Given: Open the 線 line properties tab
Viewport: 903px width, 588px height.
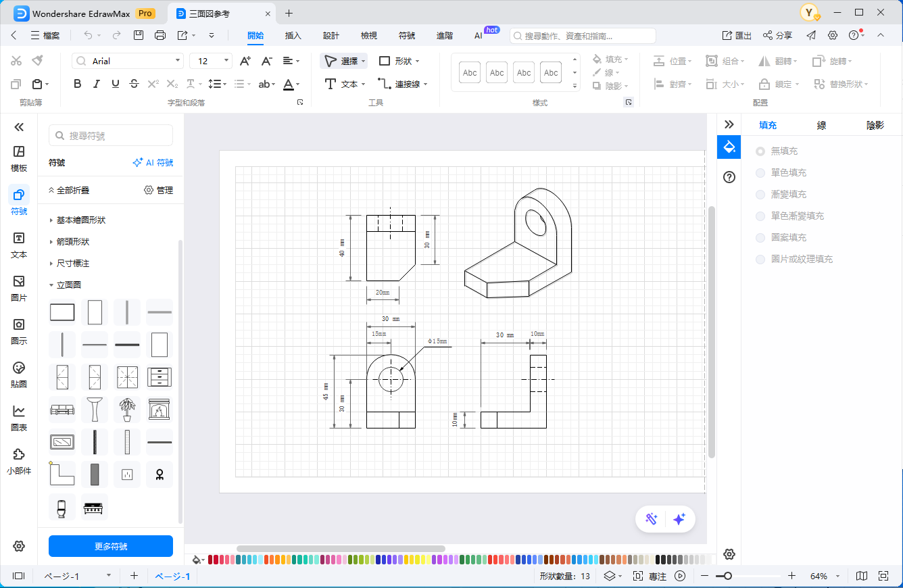Looking at the screenshot, I should point(821,125).
